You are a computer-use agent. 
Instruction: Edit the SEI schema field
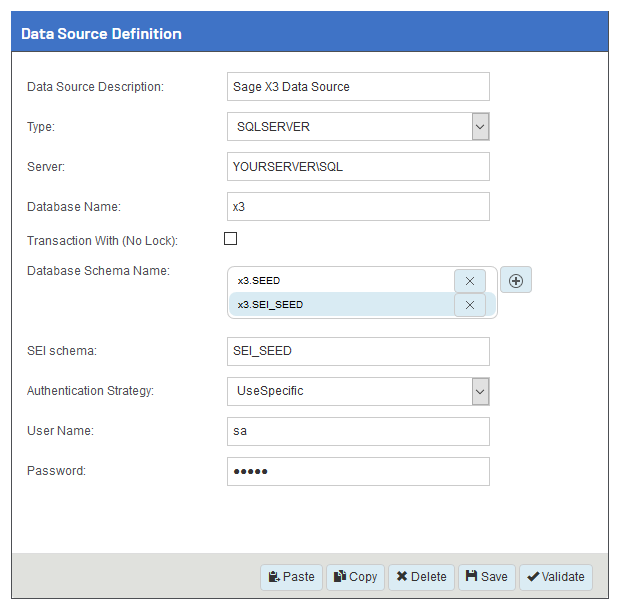point(358,351)
